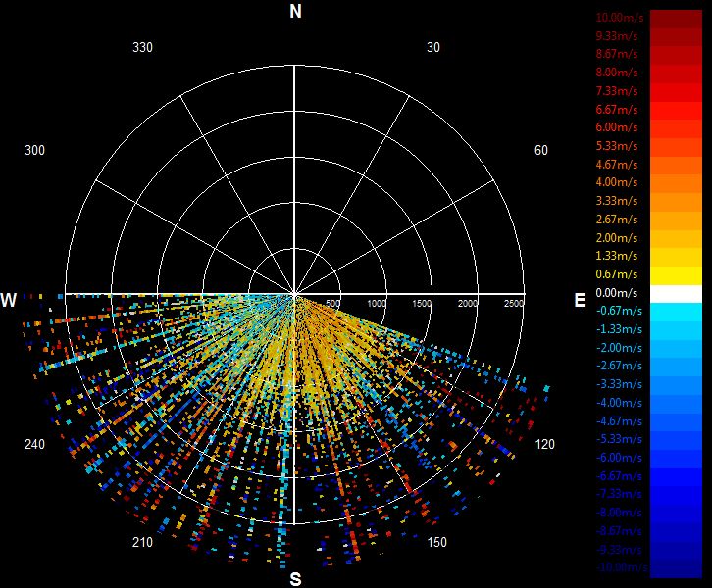Click the -1.33m/s legend label
Image resolution: width=712 pixels, height=588 pixels.
[x=619, y=329]
